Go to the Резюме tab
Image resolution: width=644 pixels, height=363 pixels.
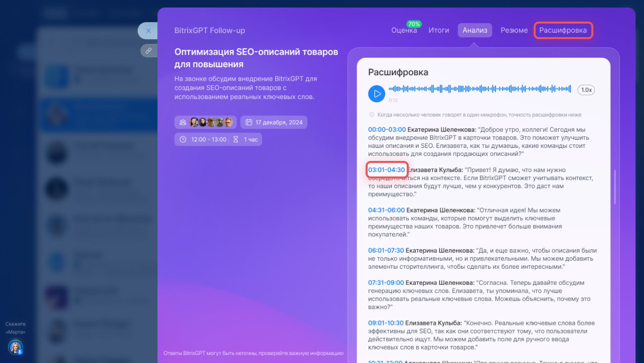[x=514, y=30]
